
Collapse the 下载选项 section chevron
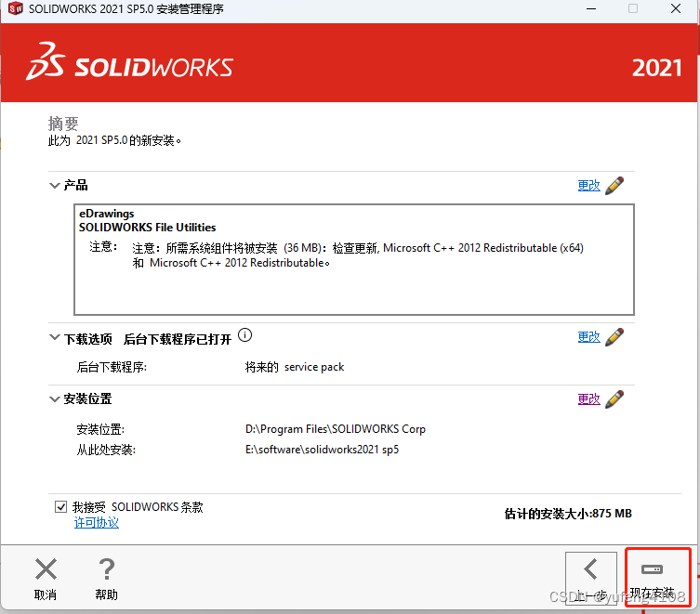point(54,339)
